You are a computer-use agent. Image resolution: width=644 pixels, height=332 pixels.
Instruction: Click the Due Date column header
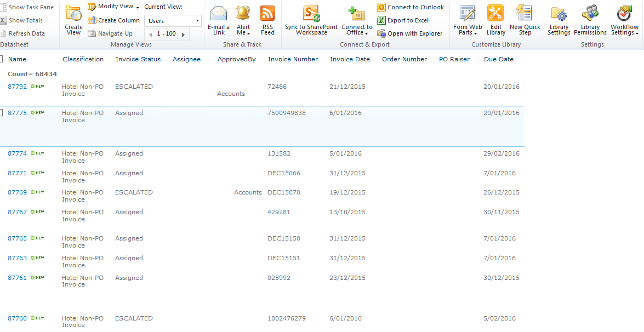point(499,59)
